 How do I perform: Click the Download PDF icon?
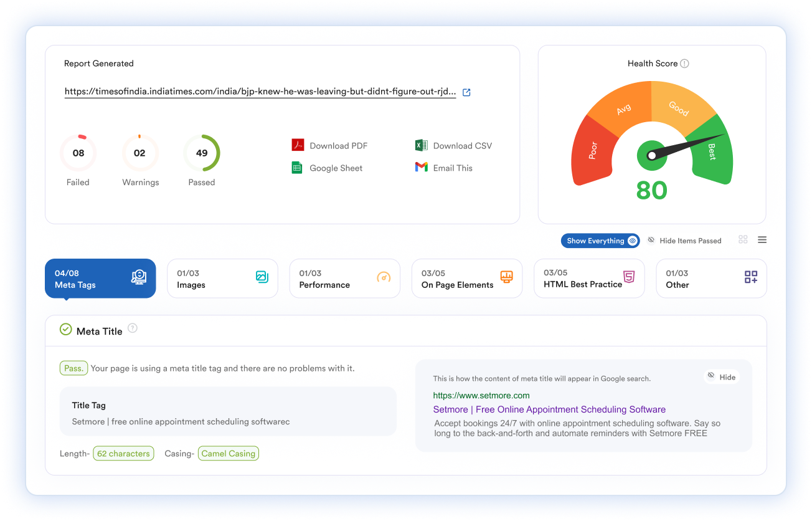pos(298,145)
